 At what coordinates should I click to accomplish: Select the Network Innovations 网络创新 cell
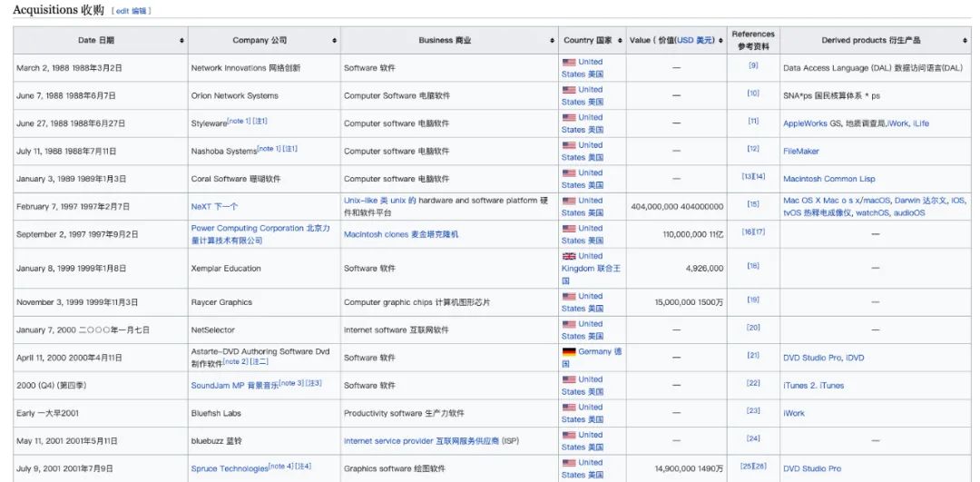264,68
